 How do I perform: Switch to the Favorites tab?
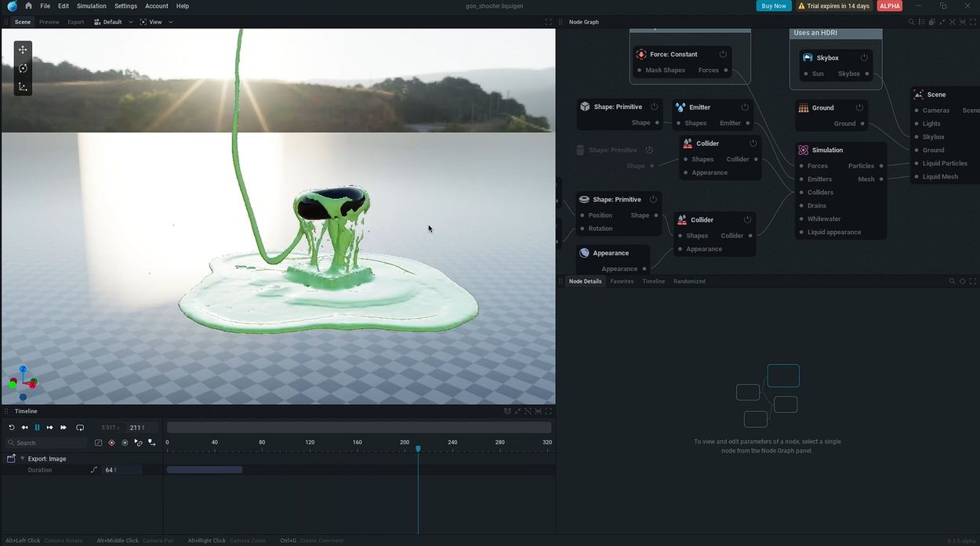click(622, 281)
